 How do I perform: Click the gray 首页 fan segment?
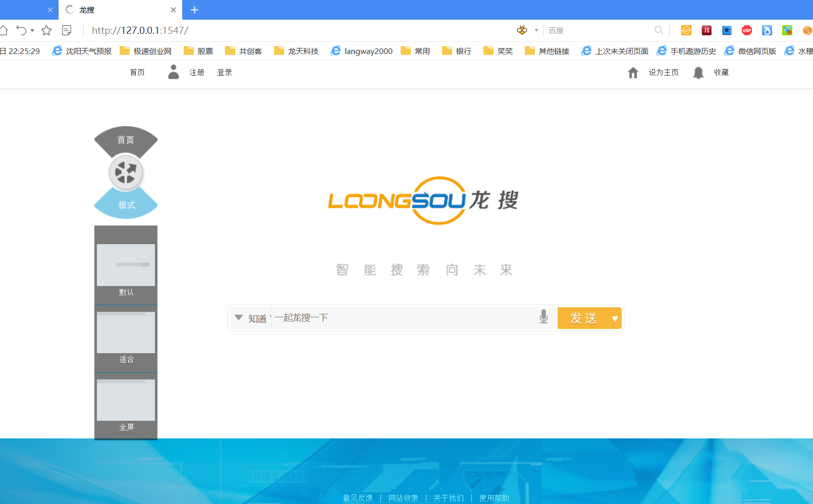(x=126, y=140)
